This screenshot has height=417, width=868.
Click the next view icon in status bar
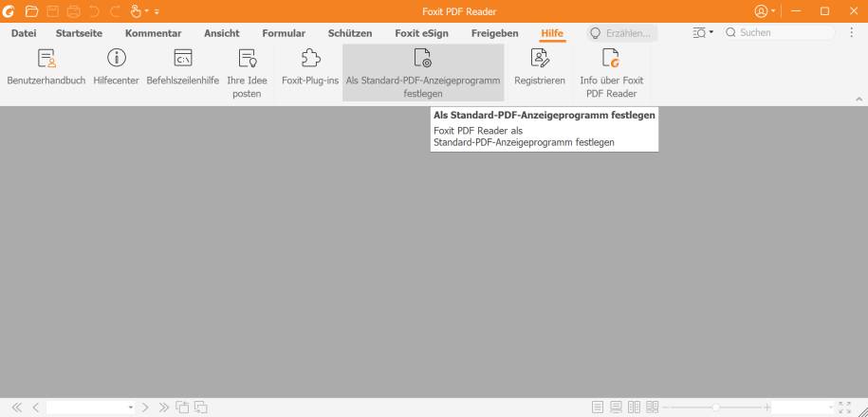[x=200, y=408]
